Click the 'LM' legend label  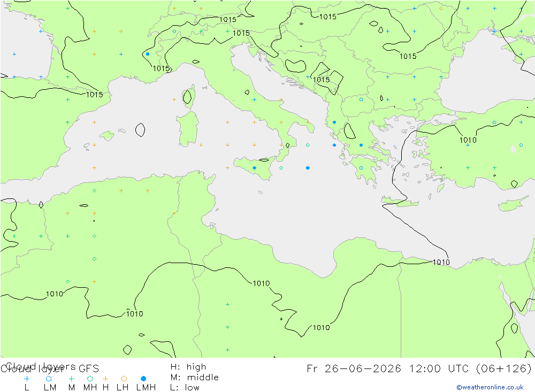tap(50, 388)
